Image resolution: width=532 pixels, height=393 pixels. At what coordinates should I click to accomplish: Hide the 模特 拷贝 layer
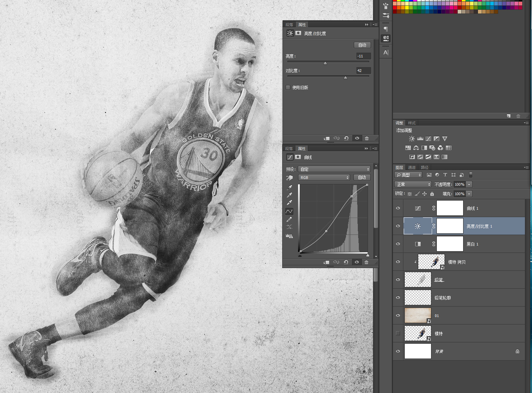(x=398, y=262)
